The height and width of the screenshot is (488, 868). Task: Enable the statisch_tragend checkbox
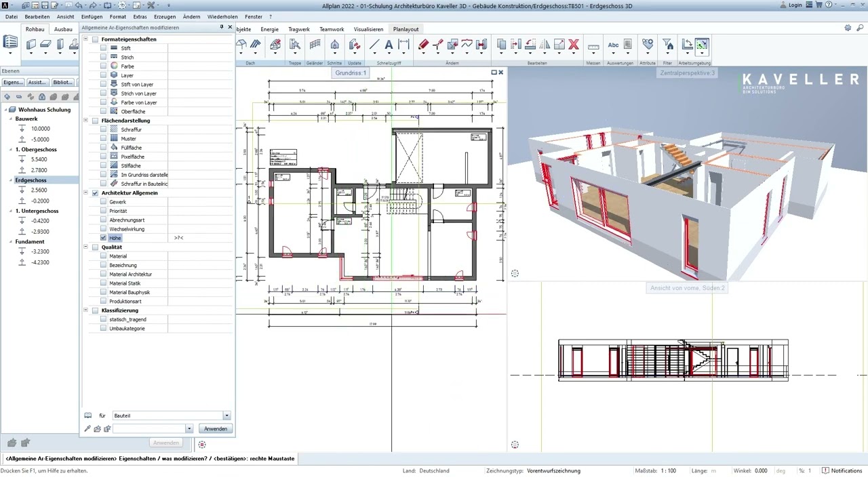[104, 319]
